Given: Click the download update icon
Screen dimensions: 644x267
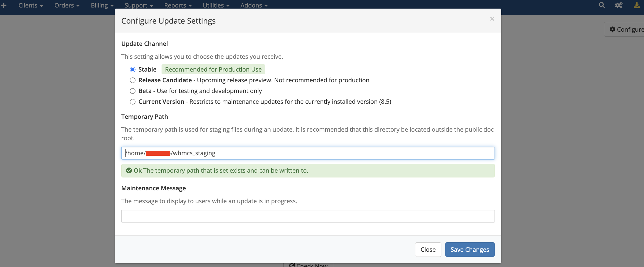Looking at the screenshot, I should [x=637, y=5].
